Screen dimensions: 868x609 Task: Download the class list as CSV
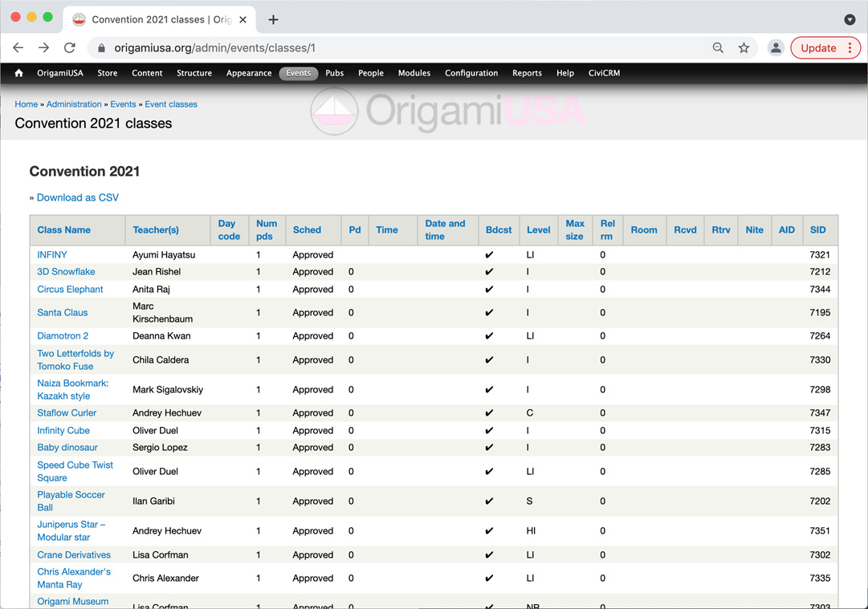click(x=78, y=197)
